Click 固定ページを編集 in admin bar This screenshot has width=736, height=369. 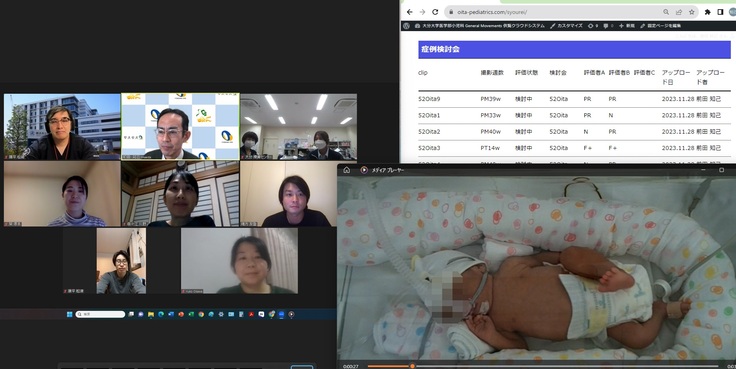[660, 26]
